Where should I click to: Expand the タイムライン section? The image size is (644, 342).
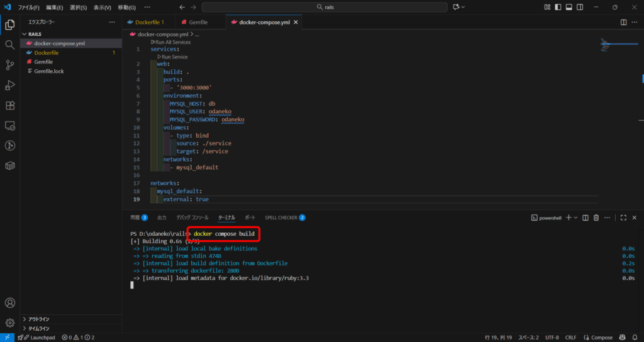point(39,328)
